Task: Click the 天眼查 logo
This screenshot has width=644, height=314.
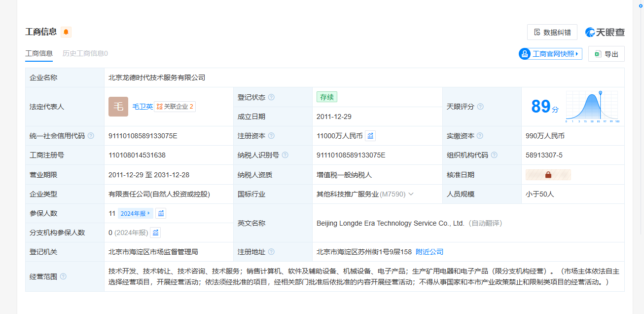Action: click(605, 32)
